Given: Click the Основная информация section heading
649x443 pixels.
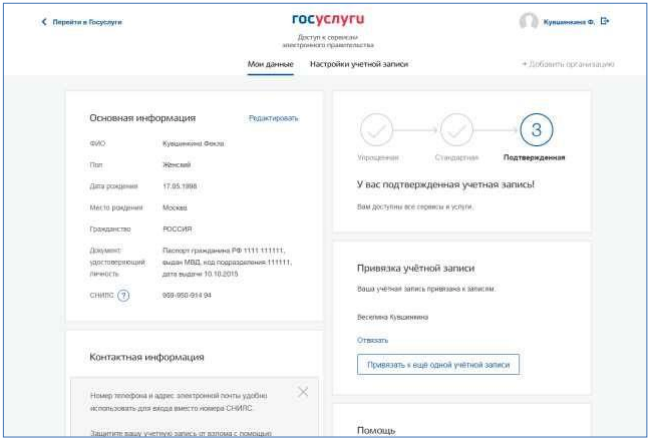Looking at the screenshot, I should (x=142, y=118).
